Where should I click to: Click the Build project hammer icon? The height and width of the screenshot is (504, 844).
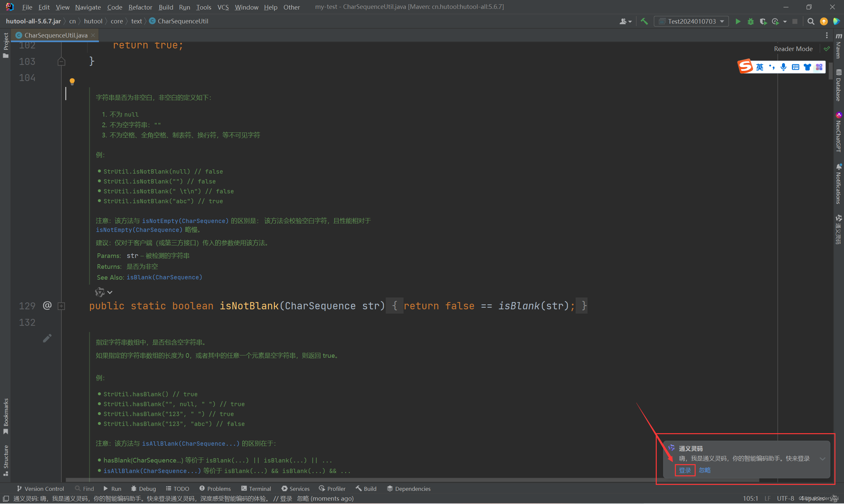pos(644,21)
